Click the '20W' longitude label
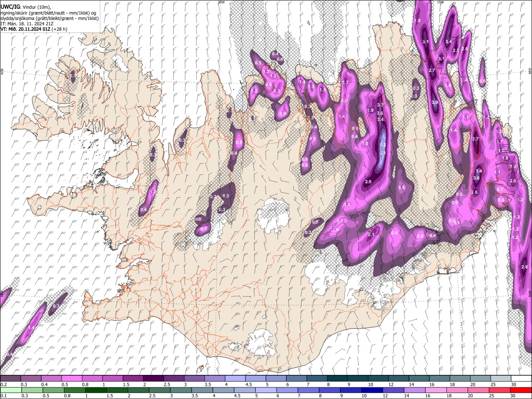 coord(221,2)
